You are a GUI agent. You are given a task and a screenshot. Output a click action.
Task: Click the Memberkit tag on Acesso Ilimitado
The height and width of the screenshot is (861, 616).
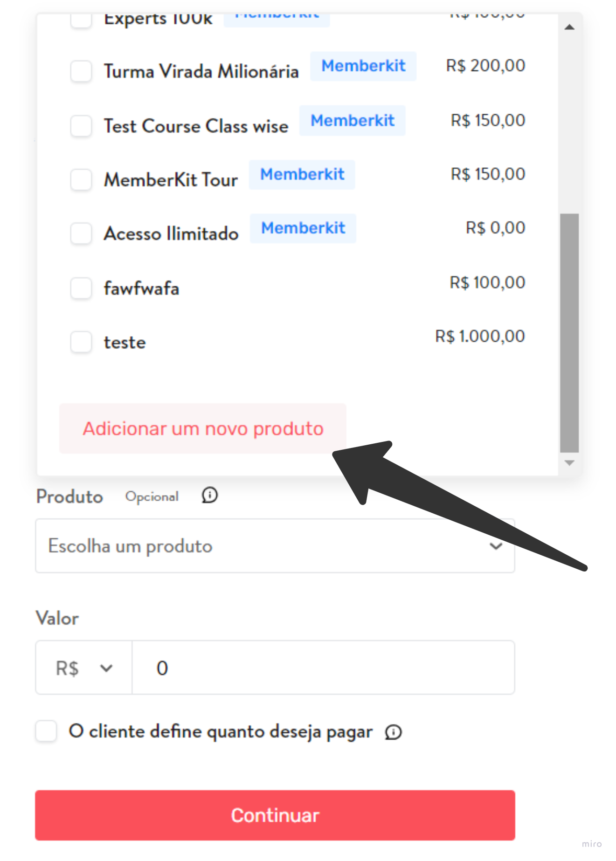303,228
